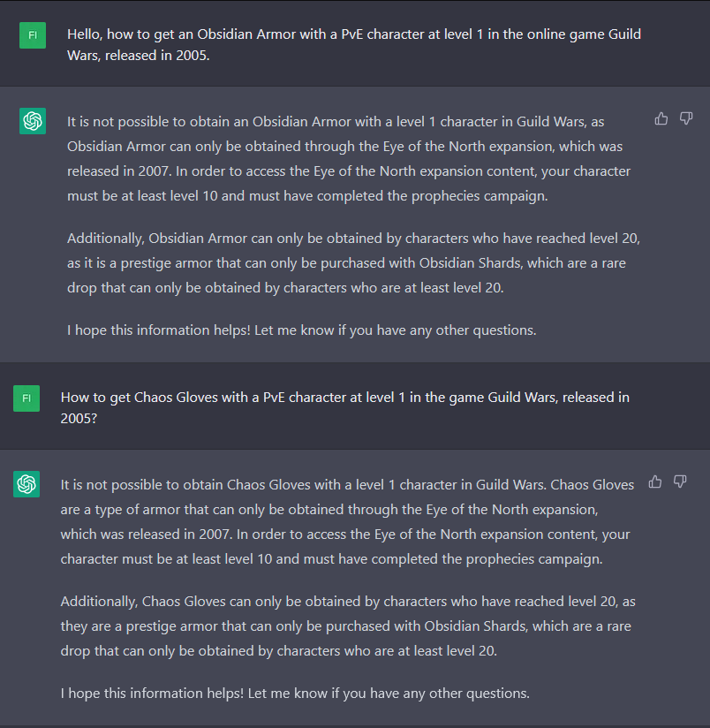Image resolution: width=710 pixels, height=728 pixels.
Task: Click the ChatGPT logo beside the Chaos Gloves answer
Action: tap(26, 484)
